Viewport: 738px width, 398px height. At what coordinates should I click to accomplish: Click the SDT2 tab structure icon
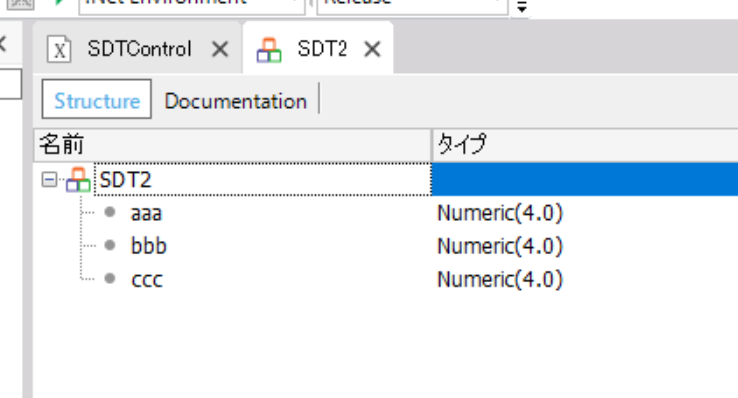coord(269,50)
